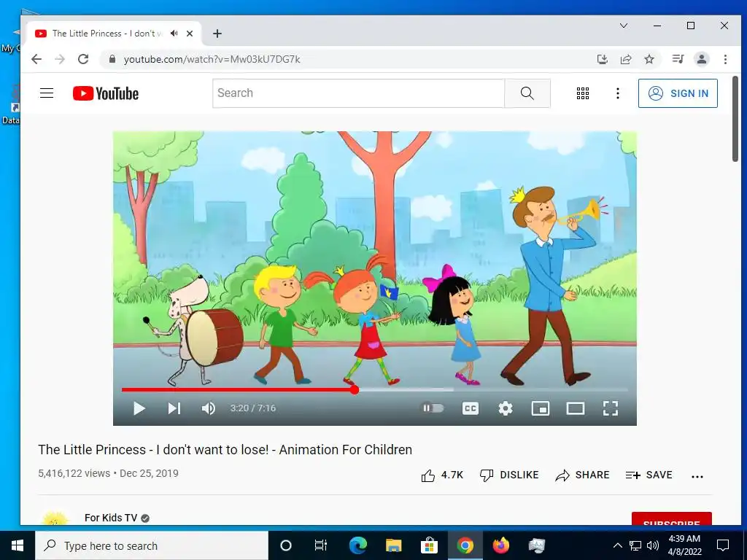Enable closed captions CC button
This screenshot has height=560, width=747.
[x=471, y=408]
